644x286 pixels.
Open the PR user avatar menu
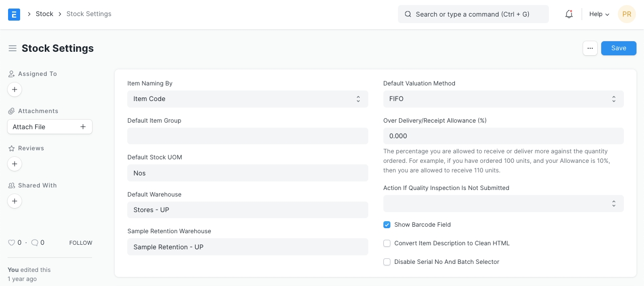[626, 14]
